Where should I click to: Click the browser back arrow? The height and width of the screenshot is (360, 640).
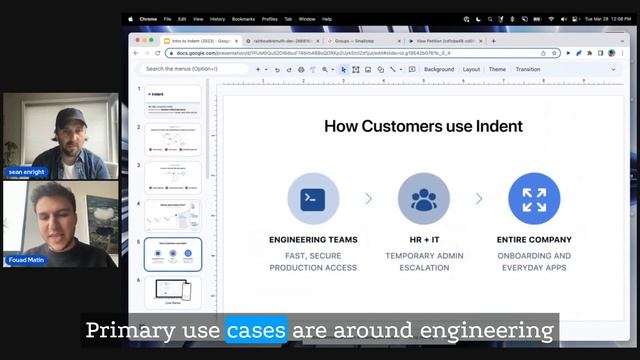coord(136,53)
